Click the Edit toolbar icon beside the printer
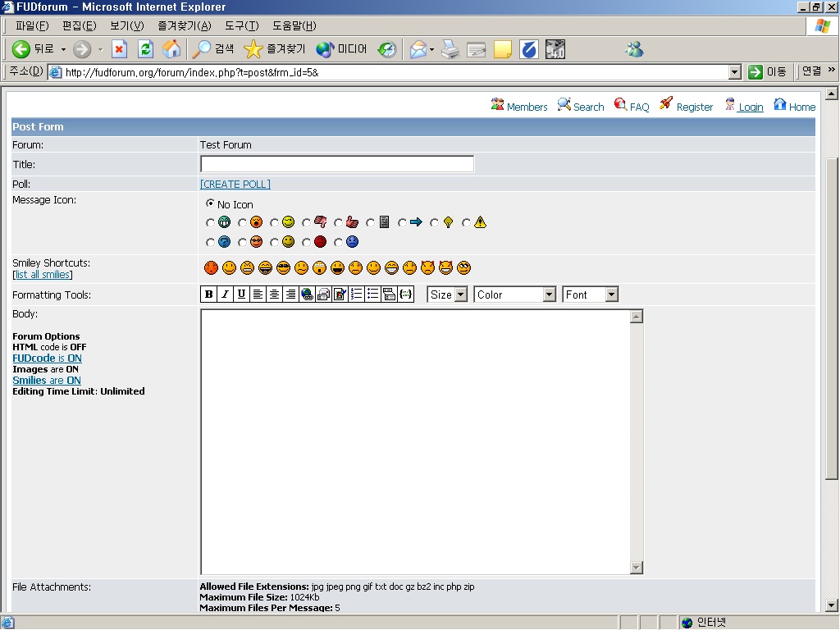The height and width of the screenshot is (630, 840). click(477, 49)
